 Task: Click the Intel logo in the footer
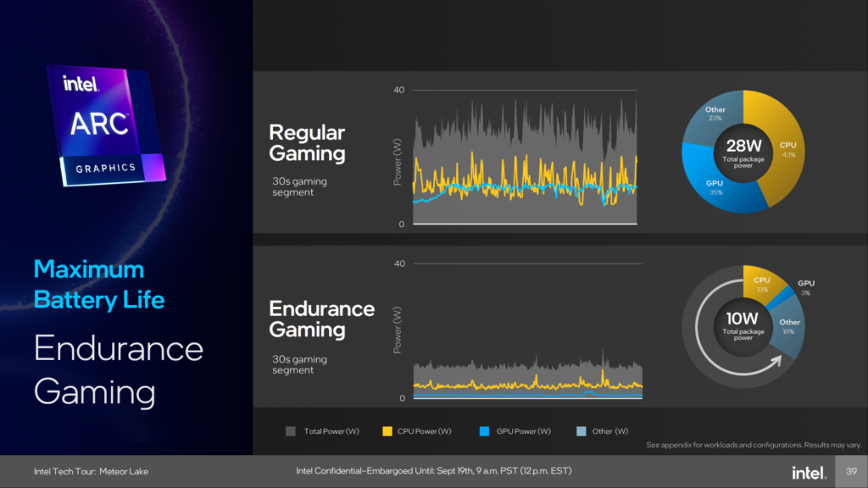point(809,473)
